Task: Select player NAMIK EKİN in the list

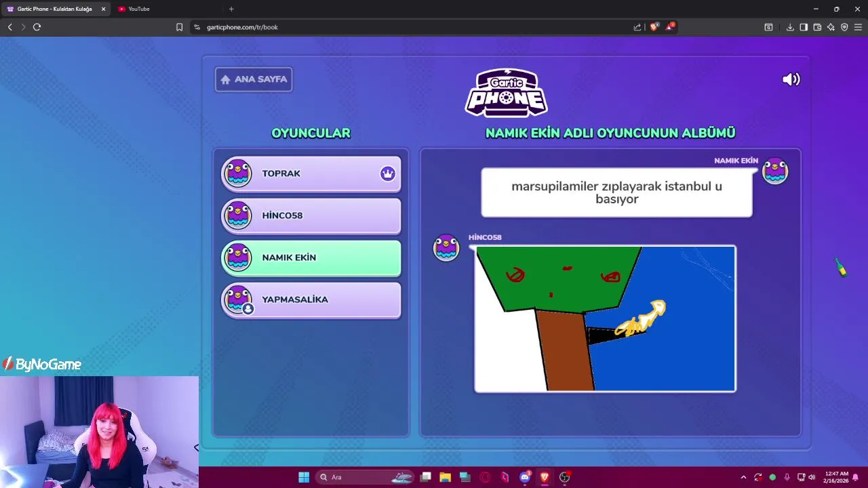Action: [x=311, y=258]
